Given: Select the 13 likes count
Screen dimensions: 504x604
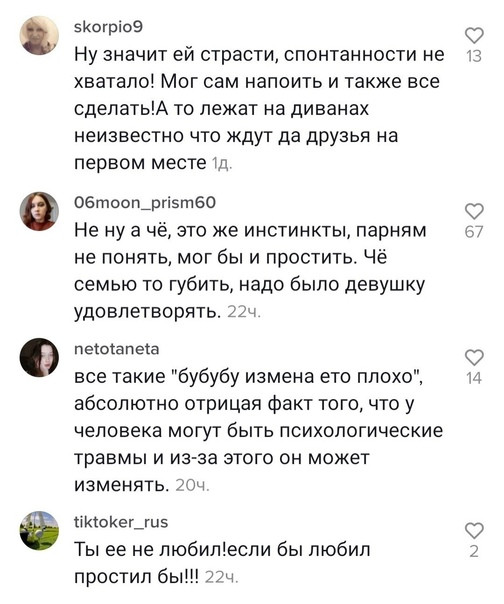Looking at the screenshot, I should 474,57.
